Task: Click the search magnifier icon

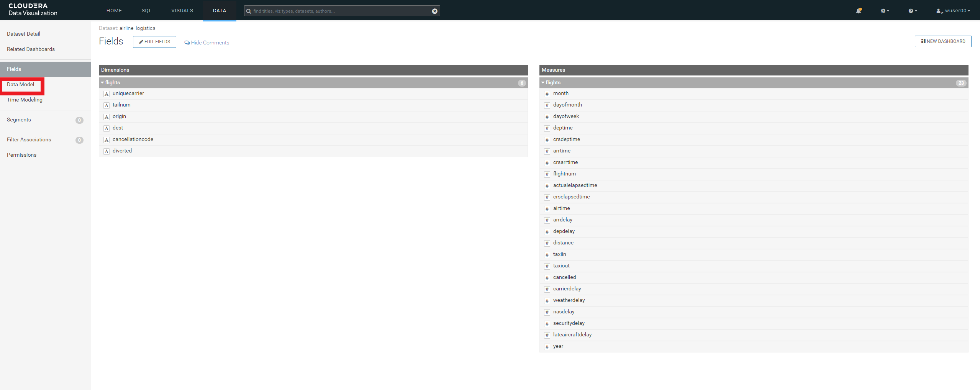Action: (x=249, y=11)
